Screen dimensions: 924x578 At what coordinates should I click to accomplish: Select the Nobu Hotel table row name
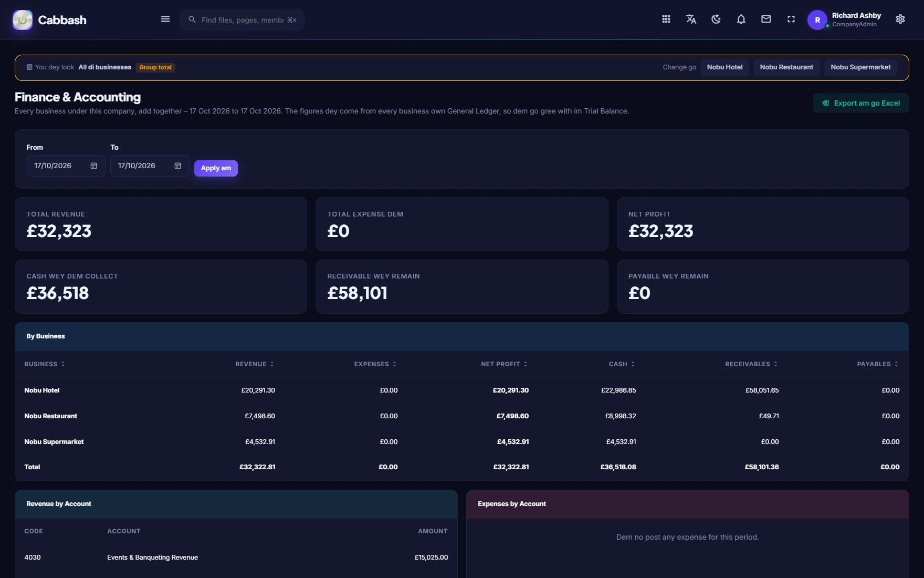coord(42,390)
